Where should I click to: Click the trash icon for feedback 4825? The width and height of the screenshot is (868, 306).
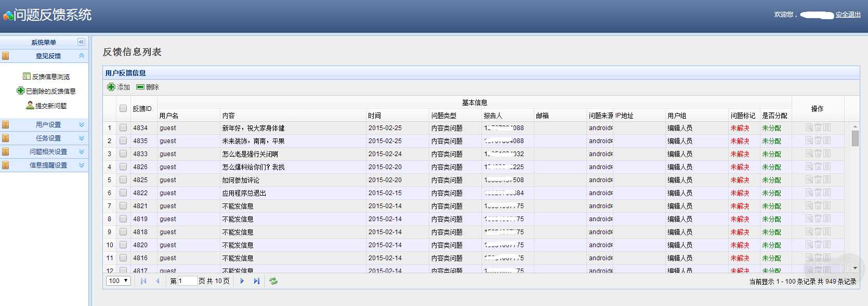818,180
